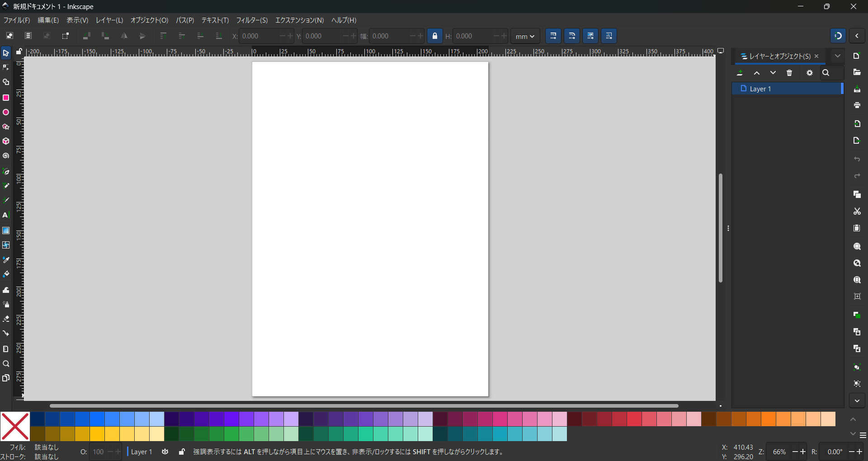
Task: Click the add new layer icon
Action: [740, 73]
